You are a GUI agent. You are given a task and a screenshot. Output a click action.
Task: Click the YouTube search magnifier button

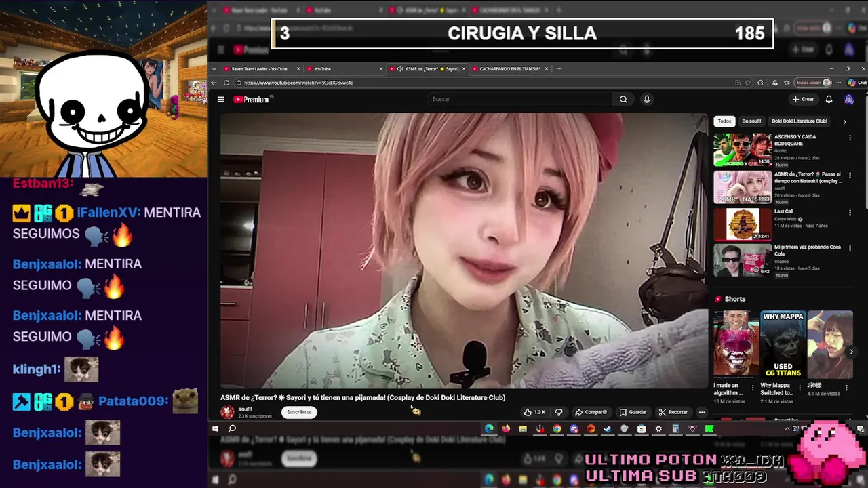623,99
